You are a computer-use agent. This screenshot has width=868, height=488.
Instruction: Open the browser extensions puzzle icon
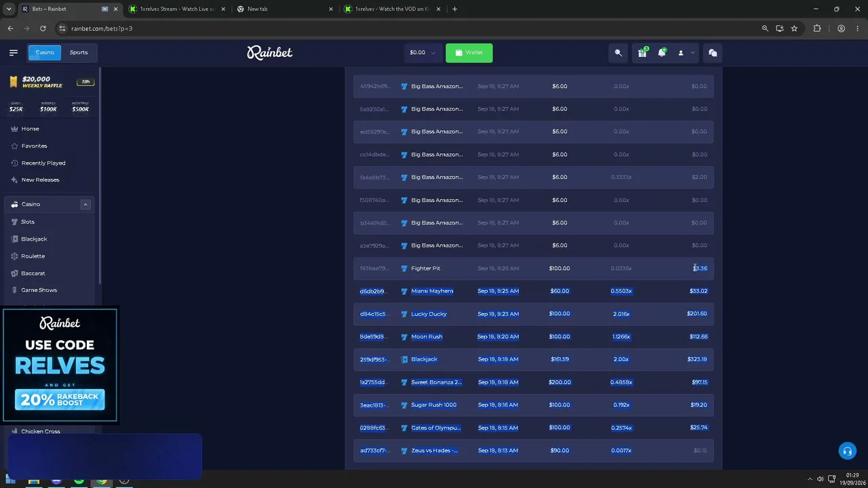coord(816,28)
